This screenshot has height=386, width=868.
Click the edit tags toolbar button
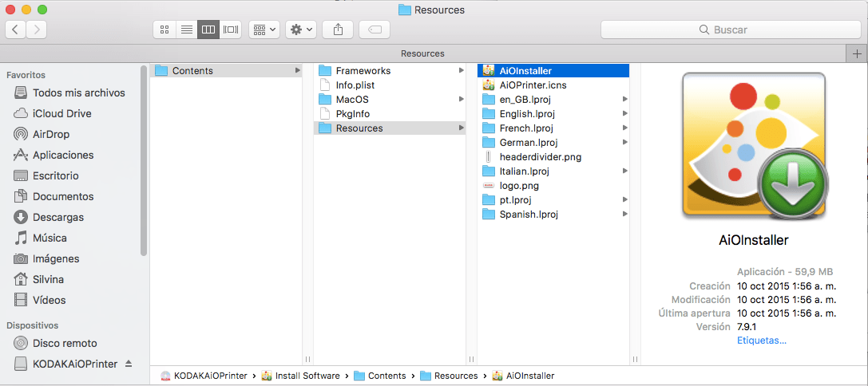[375, 30]
